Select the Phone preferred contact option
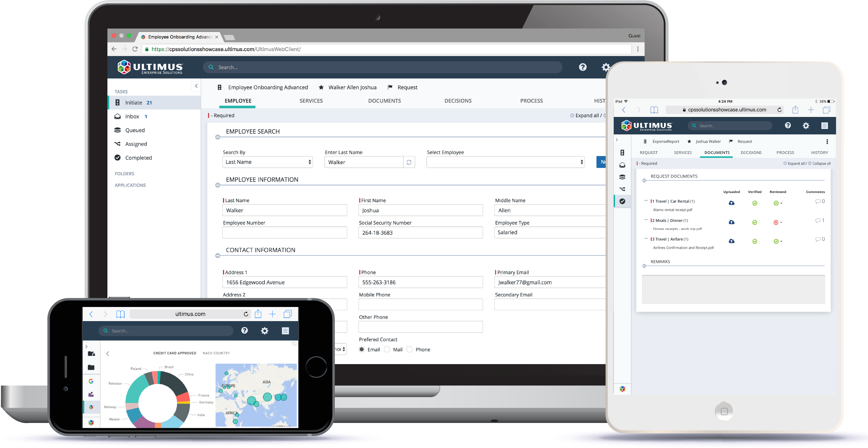Viewport: 868px width, 448px height. pyautogui.click(x=409, y=349)
